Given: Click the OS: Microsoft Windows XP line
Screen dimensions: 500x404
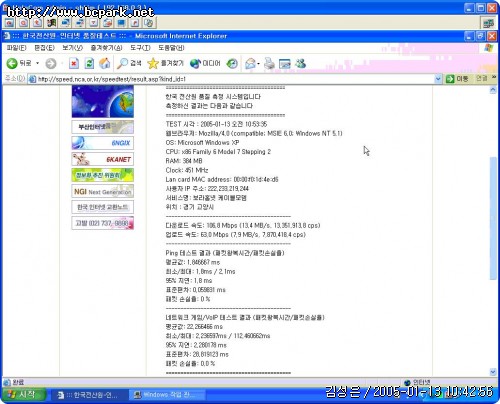Looking at the screenshot, I should [x=202, y=142].
